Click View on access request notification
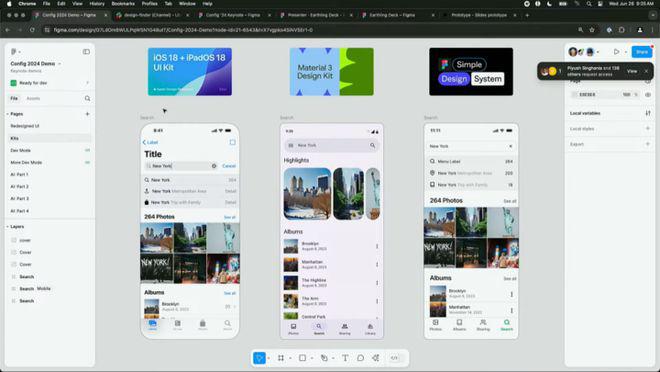 coord(632,71)
